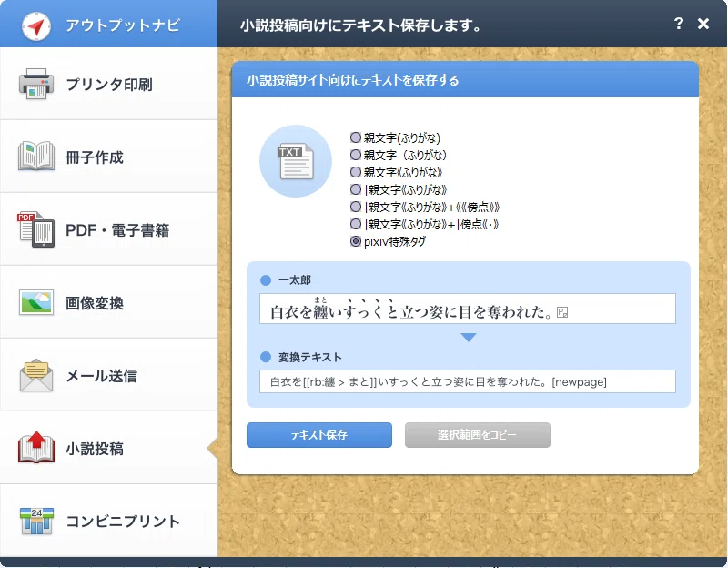Click the red arrow book icon for 小説投稿
The width and height of the screenshot is (728, 568).
(x=36, y=448)
